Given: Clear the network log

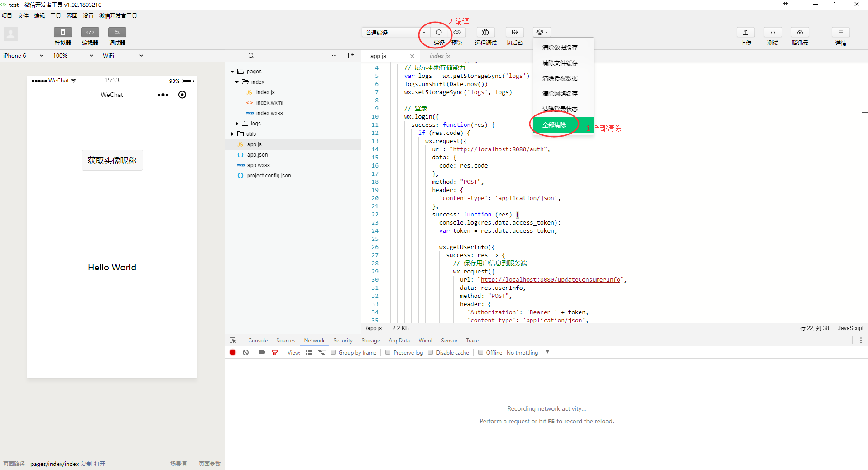Looking at the screenshot, I should [245, 352].
